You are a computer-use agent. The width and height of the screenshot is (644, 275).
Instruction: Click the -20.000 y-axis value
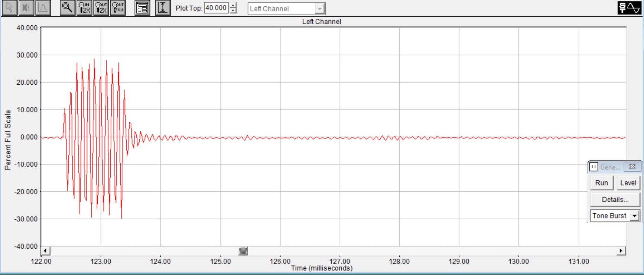coord(26,192)
